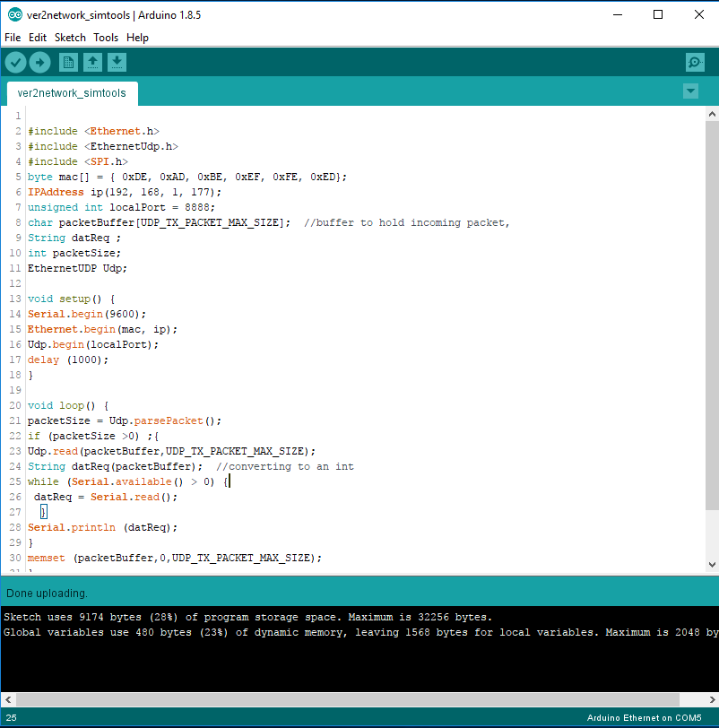This screenshot has width=719, height=728.
Task: Click the editor vertical scrollbar thumb
Action: point(712,316)
